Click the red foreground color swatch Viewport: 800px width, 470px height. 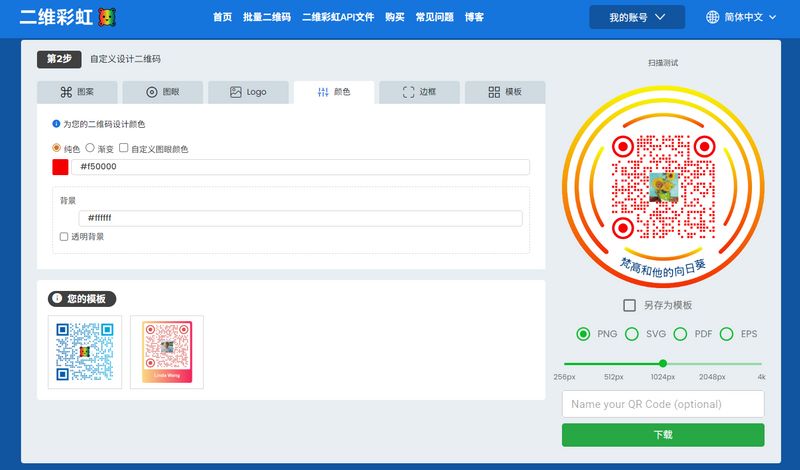coord(60,167)
